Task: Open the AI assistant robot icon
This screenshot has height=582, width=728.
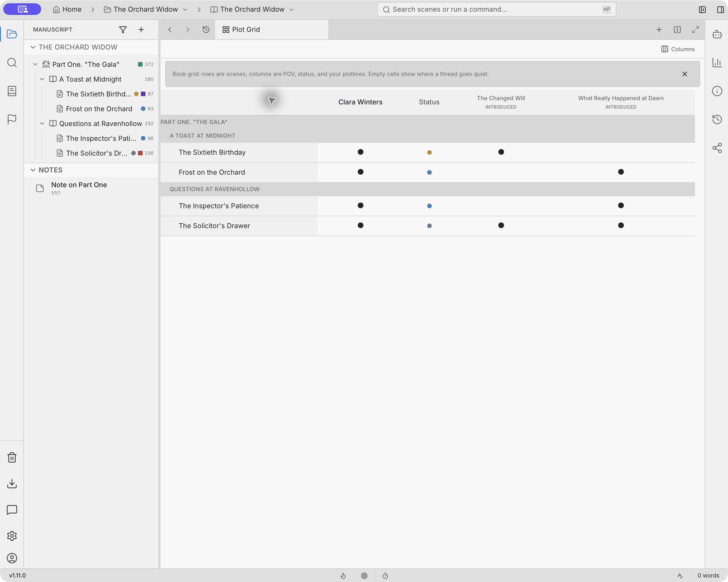Action: [x=717, y=34]
